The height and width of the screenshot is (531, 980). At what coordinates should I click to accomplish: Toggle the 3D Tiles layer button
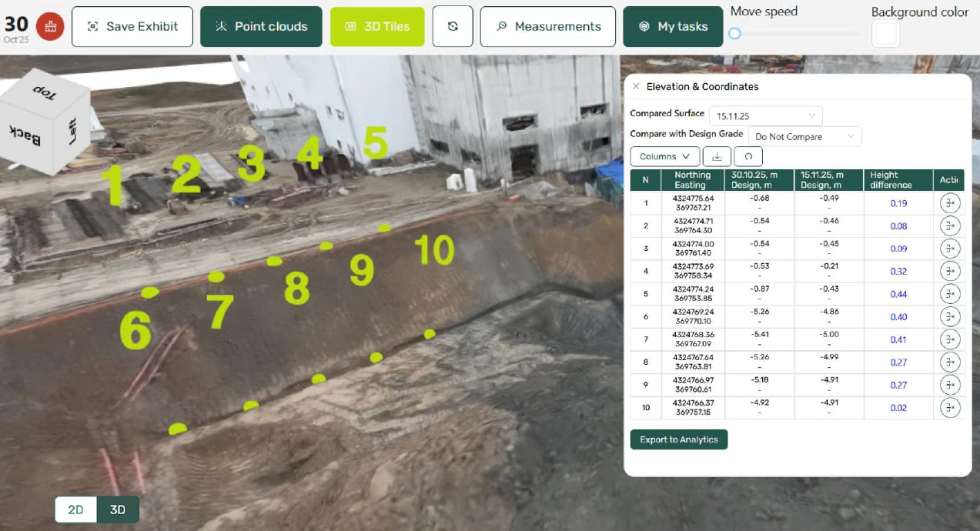click(377, 26)
